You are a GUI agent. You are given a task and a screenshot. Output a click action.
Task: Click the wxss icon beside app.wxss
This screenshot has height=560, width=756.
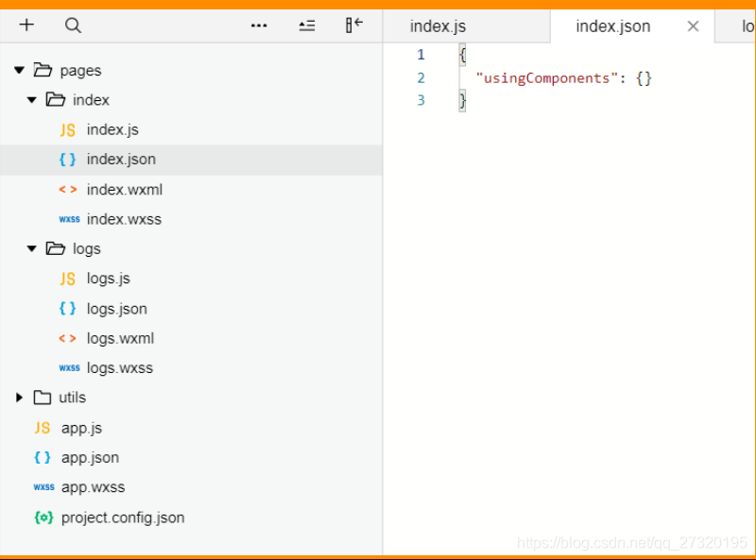[43, 487]
